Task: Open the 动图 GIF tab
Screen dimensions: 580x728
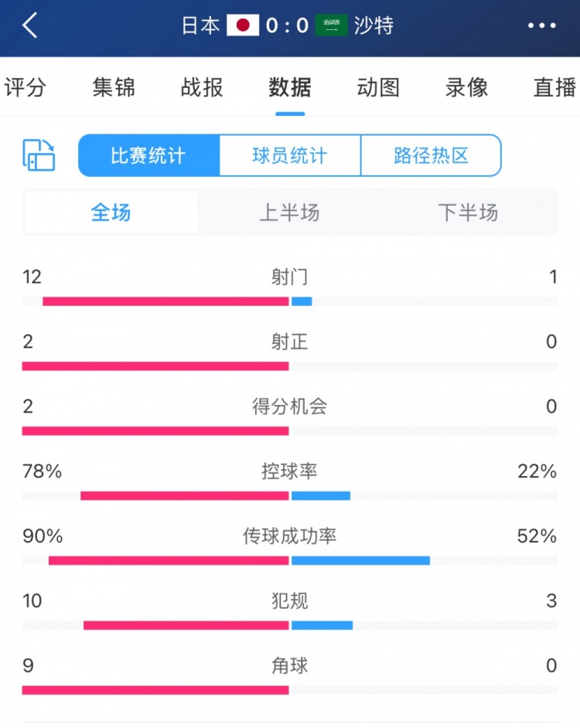Action: point(377,88)
